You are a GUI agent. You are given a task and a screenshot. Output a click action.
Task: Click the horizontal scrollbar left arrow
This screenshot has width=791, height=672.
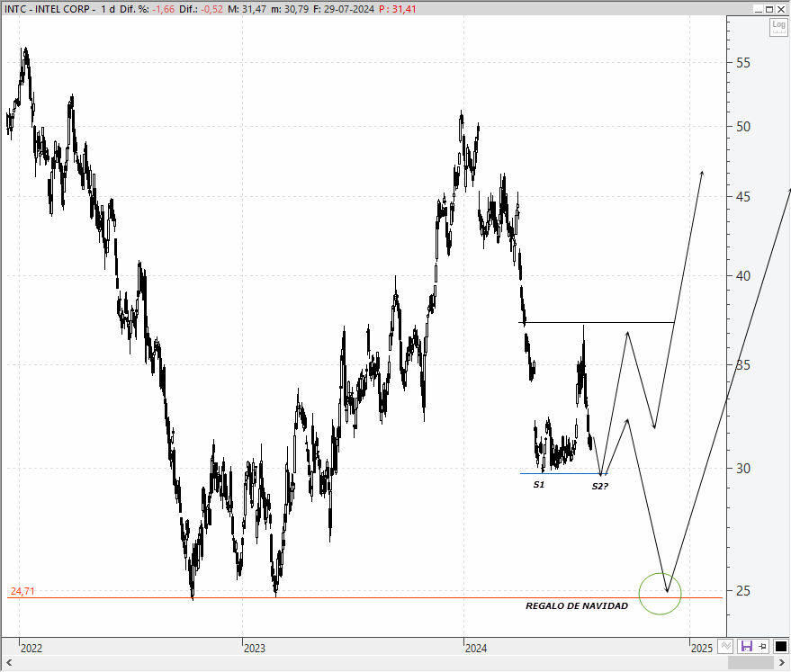(9, 663)
